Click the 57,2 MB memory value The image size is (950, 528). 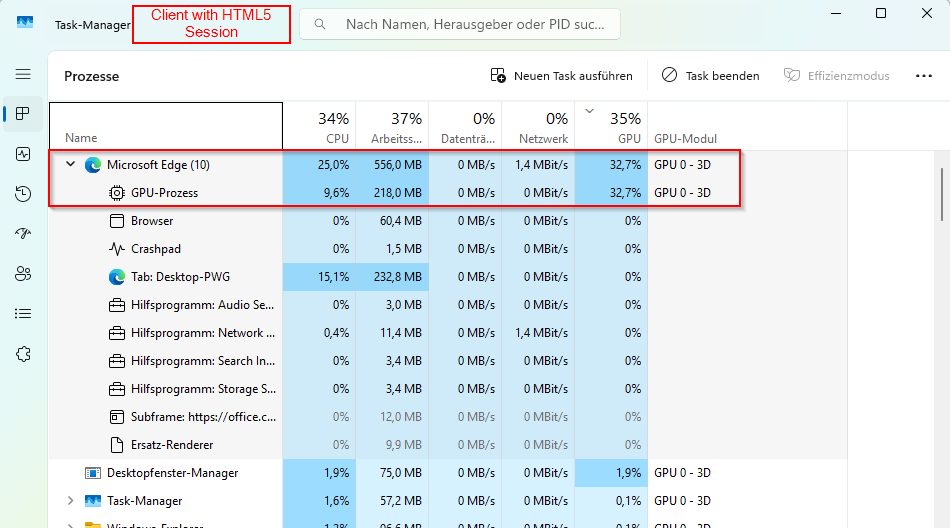click(x=400, y=501)
